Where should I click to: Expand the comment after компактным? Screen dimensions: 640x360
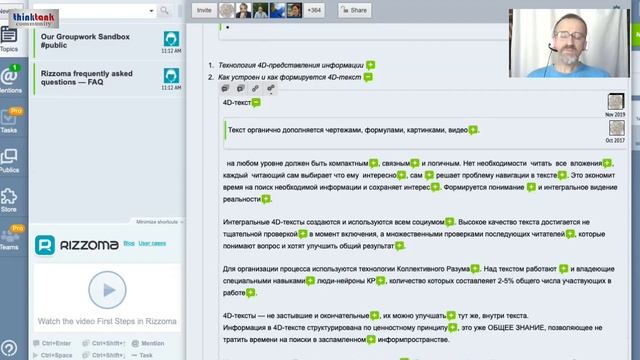pyautogui.click(x=373, y=163)
